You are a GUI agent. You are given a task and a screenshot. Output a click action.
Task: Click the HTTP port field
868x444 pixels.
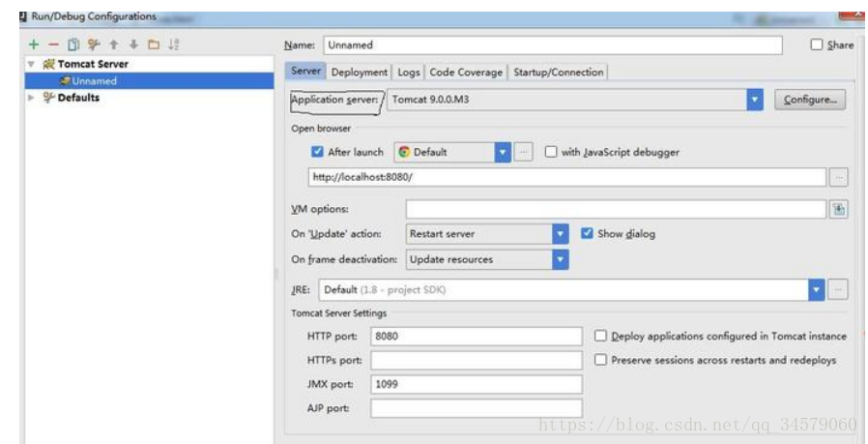pyautogui.click(x=477, y=336)
